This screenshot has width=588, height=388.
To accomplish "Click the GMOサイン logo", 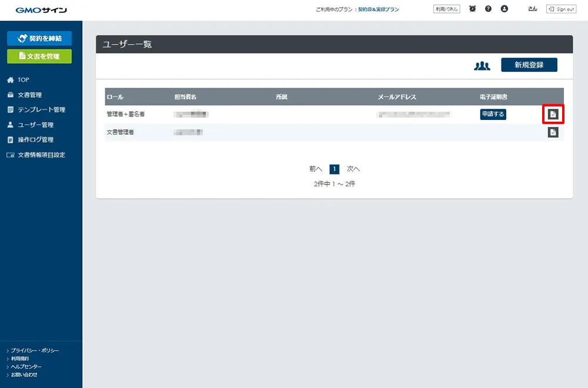I will point(41,10).
